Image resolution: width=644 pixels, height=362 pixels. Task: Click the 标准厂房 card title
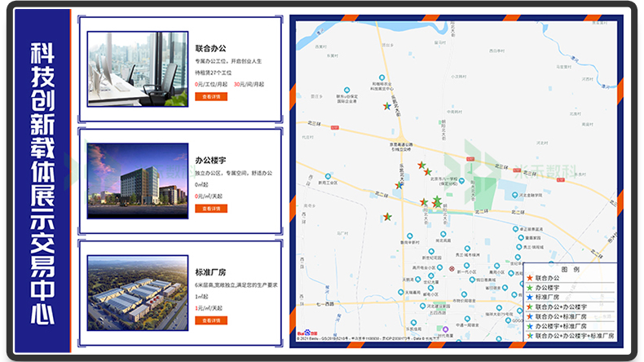[210, 272]
